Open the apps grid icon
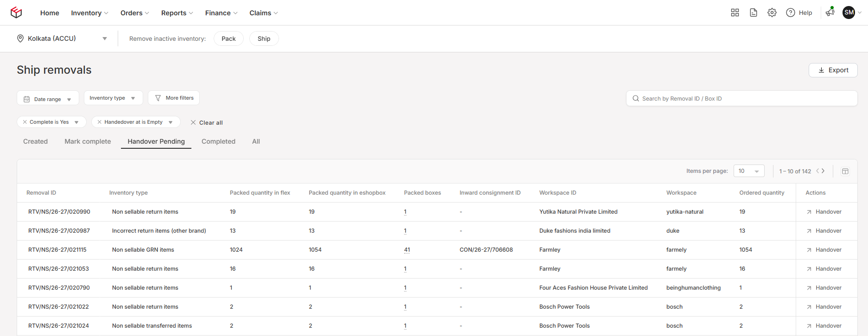The height and width of the screenshot is (336, 868). click(735, 13)
